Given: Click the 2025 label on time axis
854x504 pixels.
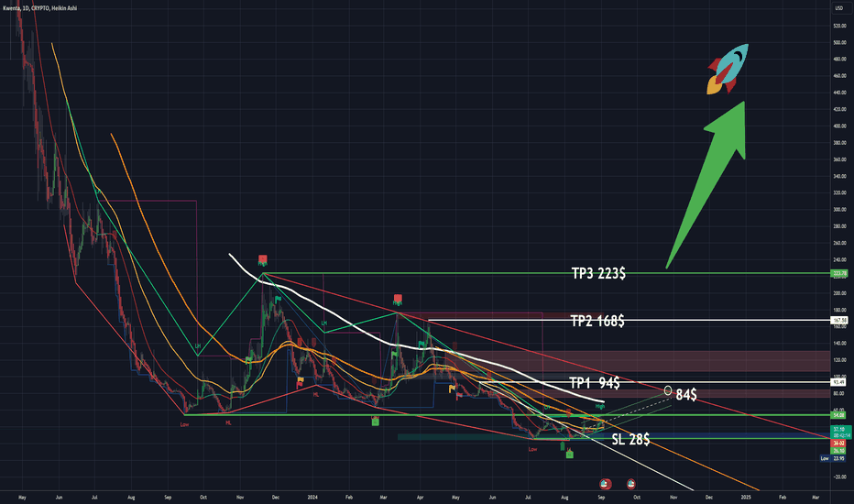Looking at the screenshot, I should [746, 497].
